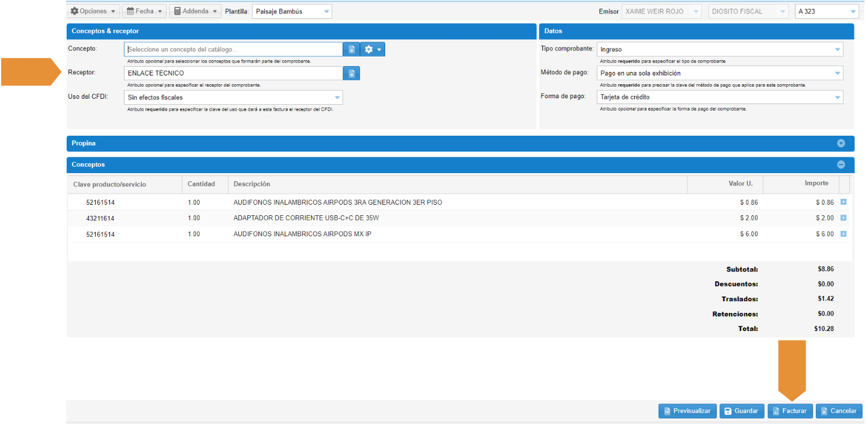868x424 pixels.
Task: Open the Método de pago dropdown
Action: tap(721, 73)
